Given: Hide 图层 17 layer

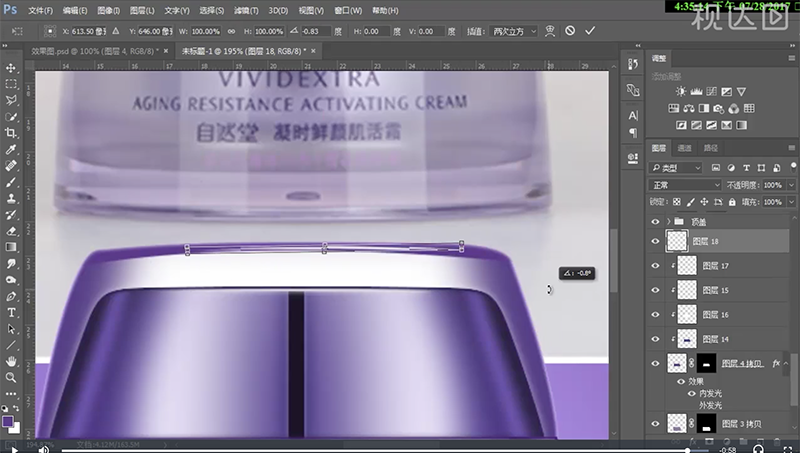Looking at the screenshot, I should tap(656, 266).
